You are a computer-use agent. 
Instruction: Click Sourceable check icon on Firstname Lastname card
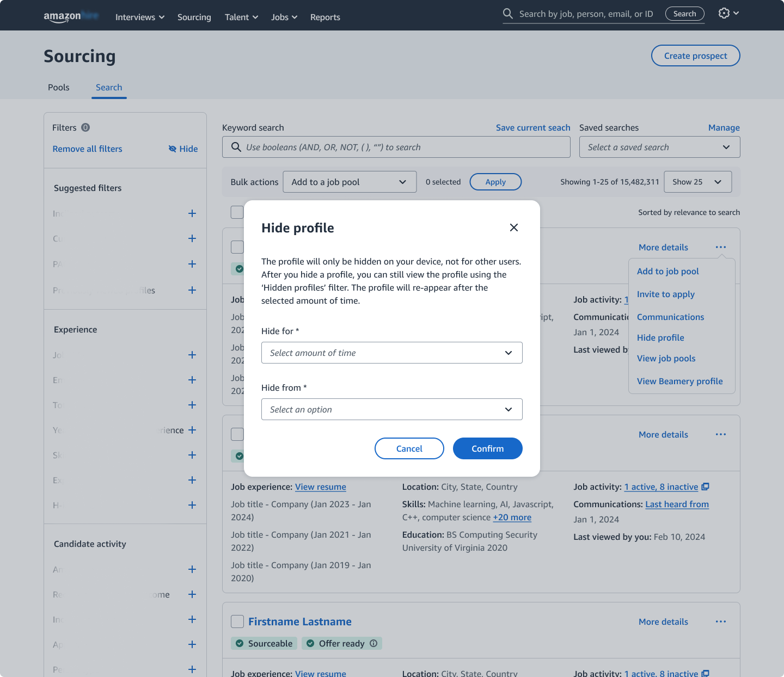coord(240,643)
